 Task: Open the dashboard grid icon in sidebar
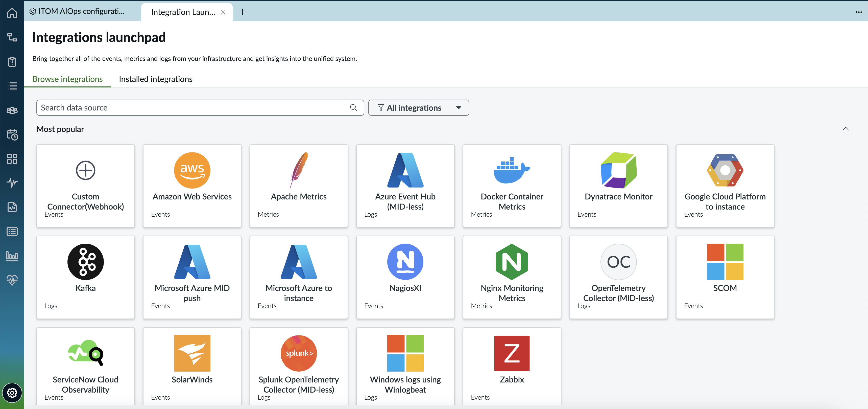[x=12, y=159]
